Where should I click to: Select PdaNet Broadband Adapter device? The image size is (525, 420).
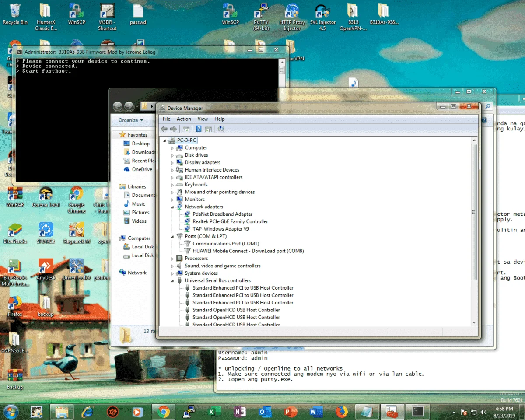[222, 214]
